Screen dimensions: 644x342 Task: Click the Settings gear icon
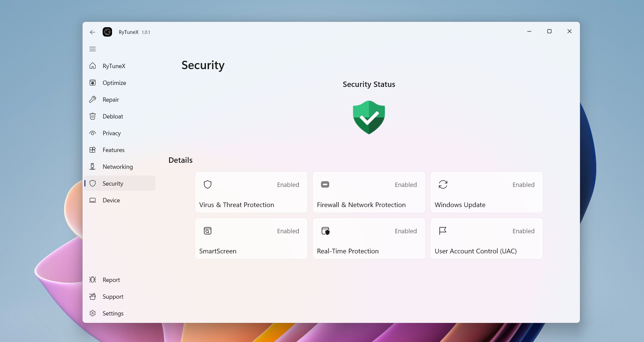pyautogui.click(x=93, y=313)
